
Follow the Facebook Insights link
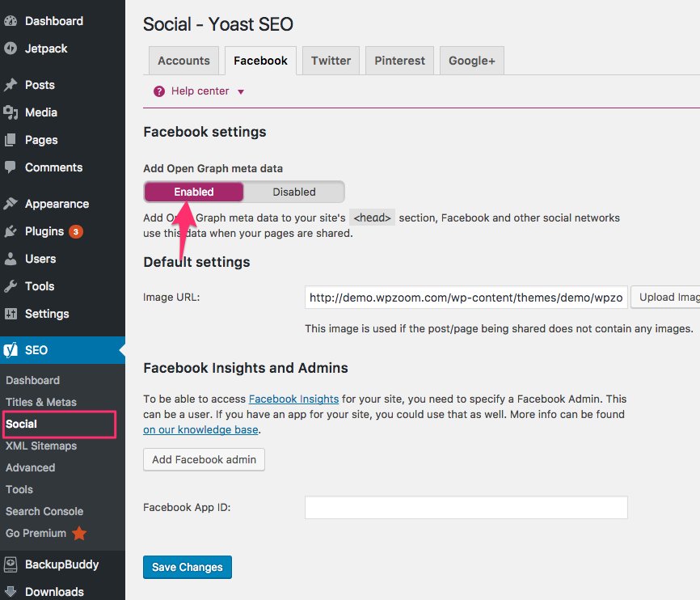[293, 399]
